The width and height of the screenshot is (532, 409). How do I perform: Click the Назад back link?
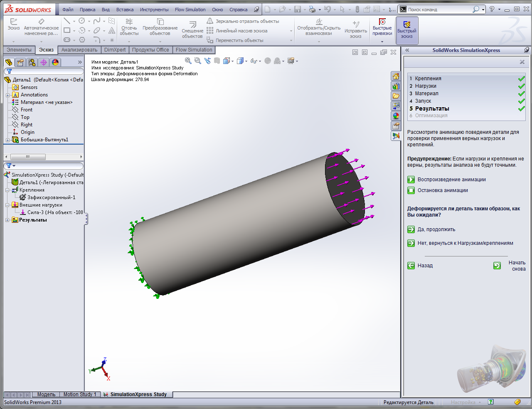pos(420,266)
